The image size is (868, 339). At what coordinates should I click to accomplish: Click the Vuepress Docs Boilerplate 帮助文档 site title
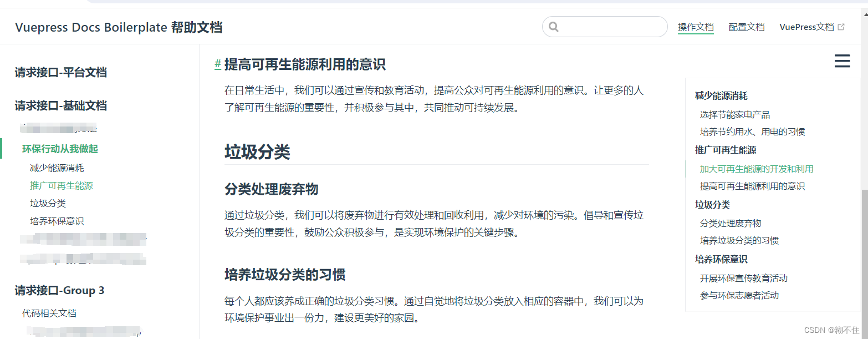click(119, 27)
